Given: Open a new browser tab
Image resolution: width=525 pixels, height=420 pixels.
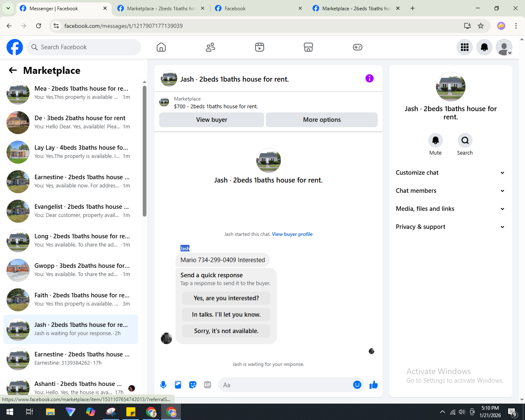Looking at the screenshot, I should tap(413, 8).
